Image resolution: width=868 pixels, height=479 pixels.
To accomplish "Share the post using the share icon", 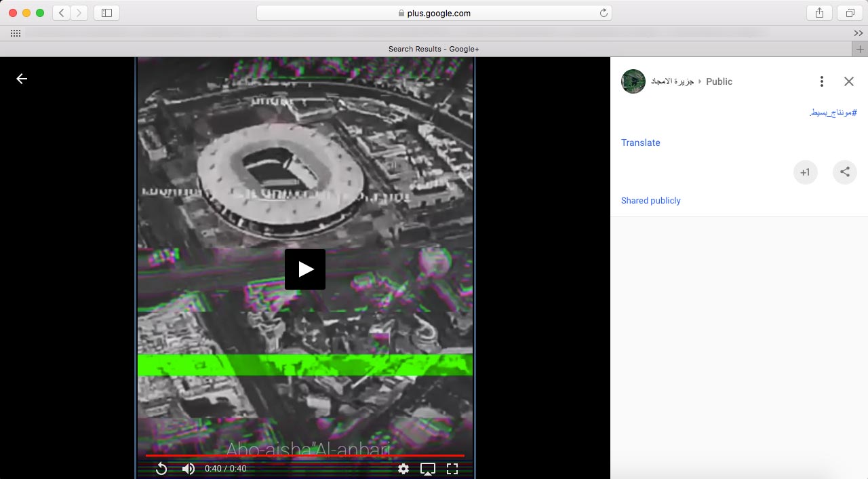I will 844,172.
